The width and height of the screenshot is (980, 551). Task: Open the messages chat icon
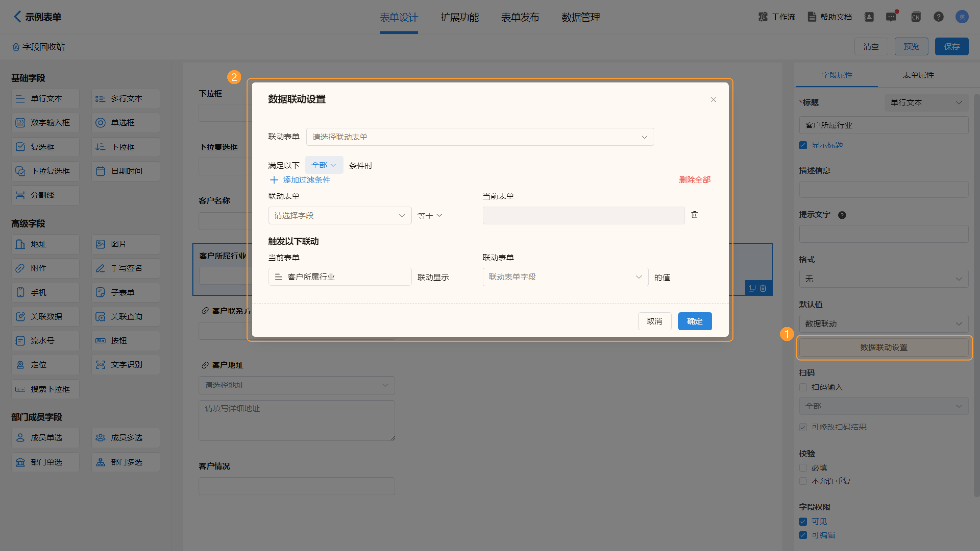pos(891,17)
